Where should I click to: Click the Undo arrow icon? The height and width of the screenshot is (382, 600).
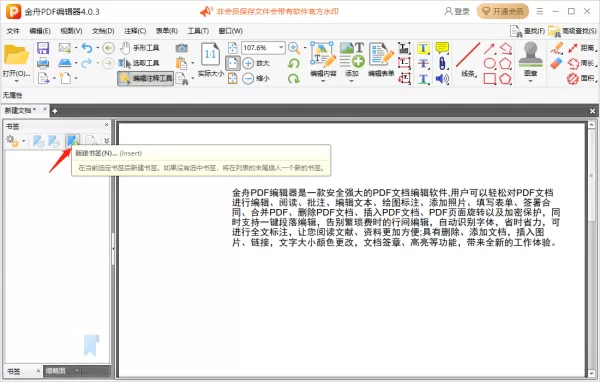[87, 48]
